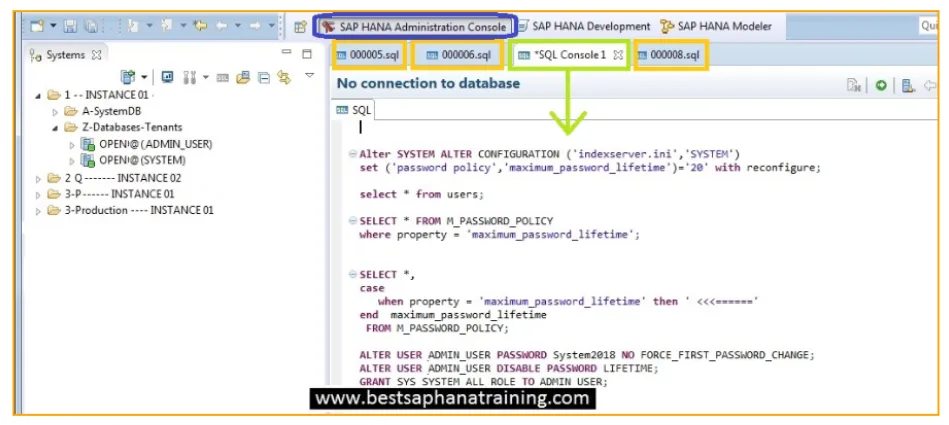Viewport: 949px width, 425px height.
Task: Open the 000008.sql editor tab
Action: [x=669, y=55]
